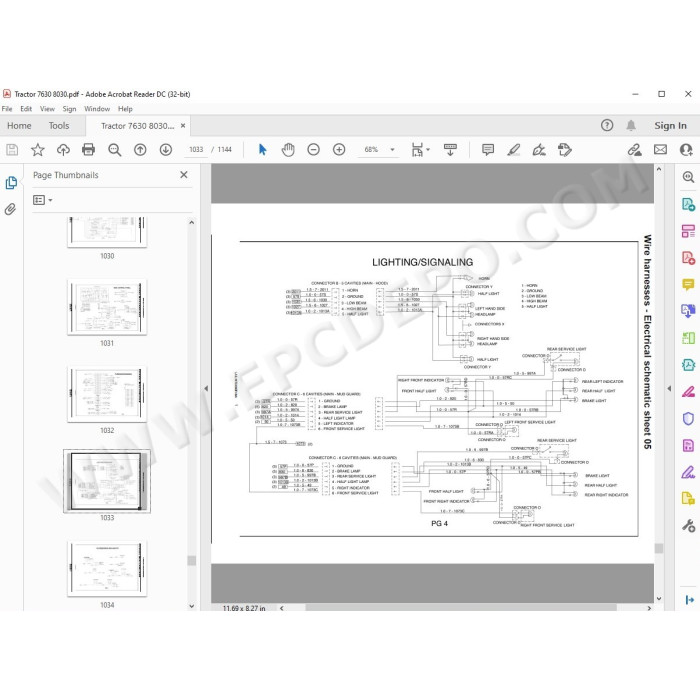Open Comment tool in right pane
Image resolution: width=700 pixels, height=700 pixels.
click(688, 284)
